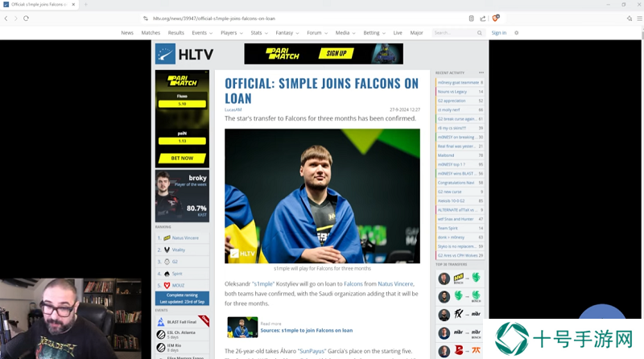Click the BET NOW button

point(182,158)
